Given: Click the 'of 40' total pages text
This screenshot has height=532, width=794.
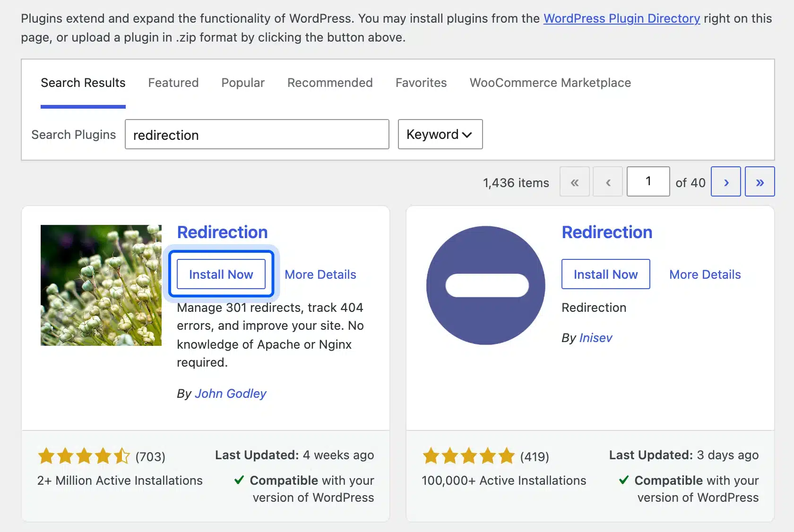Looking at the screenshot, I should [x=690, y=183].
